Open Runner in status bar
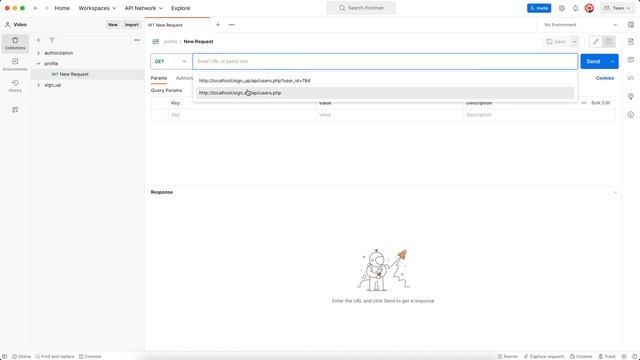This screenshot has height=360, width=640. (507, 356)
